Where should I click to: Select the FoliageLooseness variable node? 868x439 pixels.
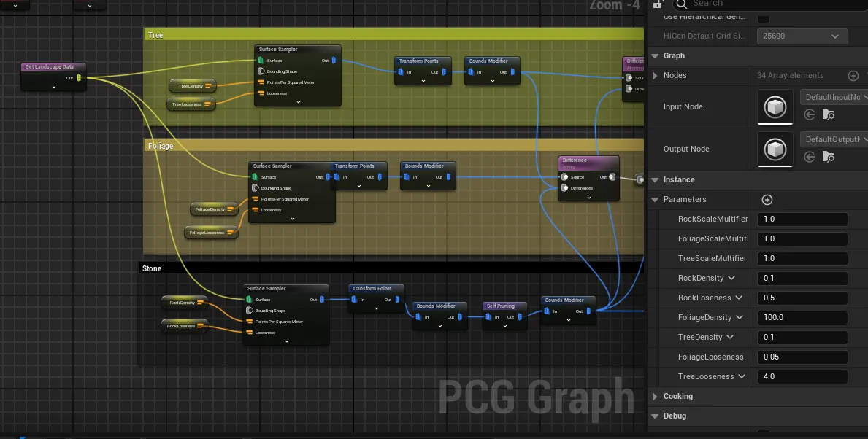coord(211,233)
